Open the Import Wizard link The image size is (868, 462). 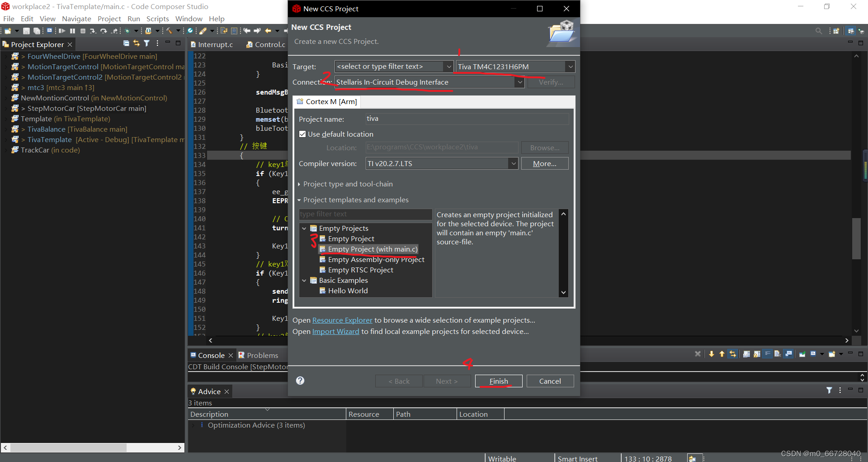[x=335, y=331]
